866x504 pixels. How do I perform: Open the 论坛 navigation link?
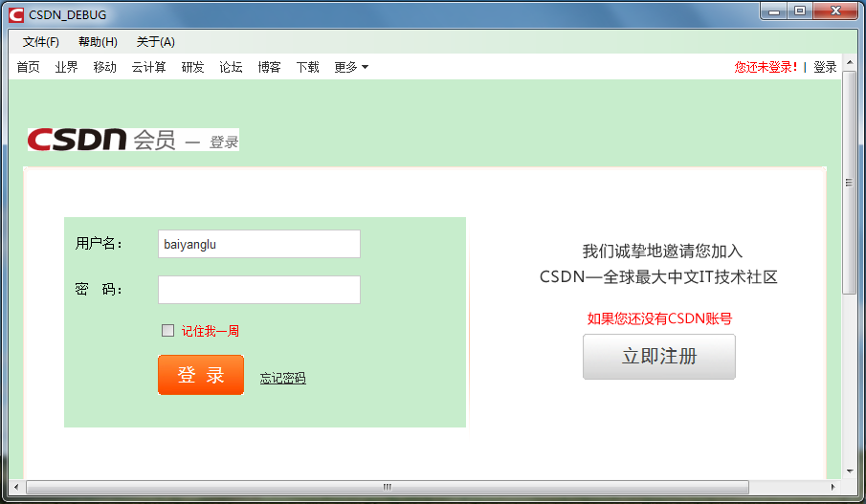pyautogui.click(x=231, y=67)
